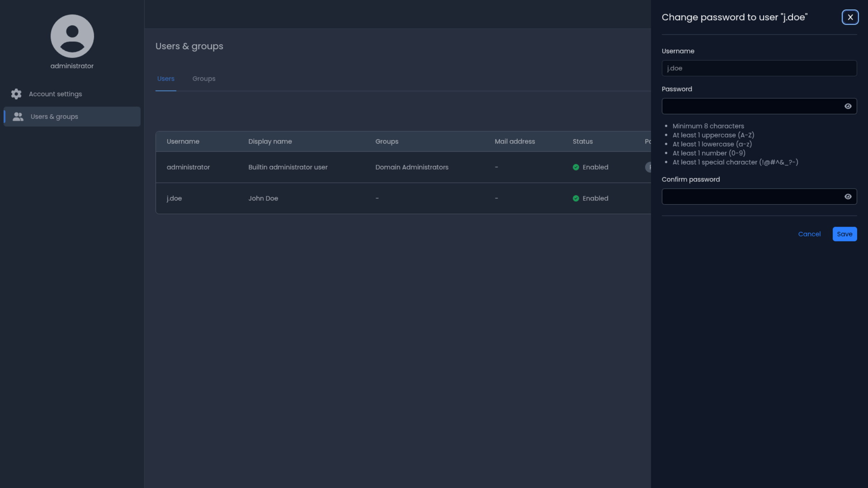Screen dimensions: 868x488
Task: Click the Users & groups page heading
Action: (189, 46)
